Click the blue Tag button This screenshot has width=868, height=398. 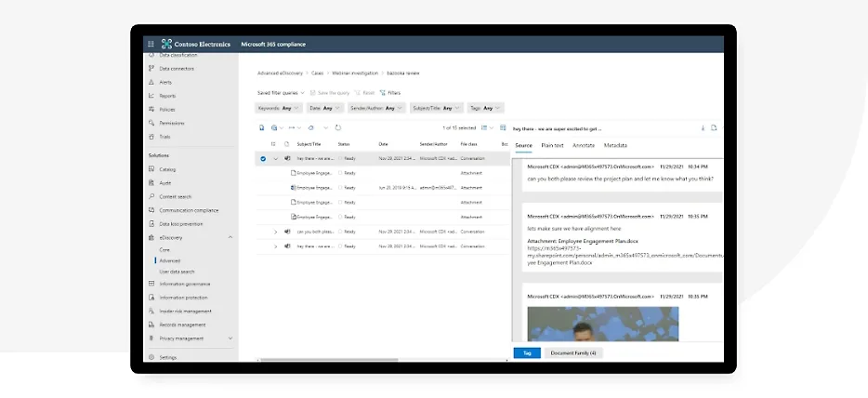526,353
